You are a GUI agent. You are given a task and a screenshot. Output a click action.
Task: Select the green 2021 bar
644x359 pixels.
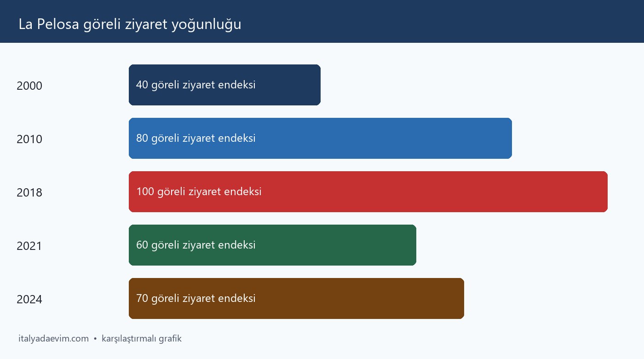272,245
